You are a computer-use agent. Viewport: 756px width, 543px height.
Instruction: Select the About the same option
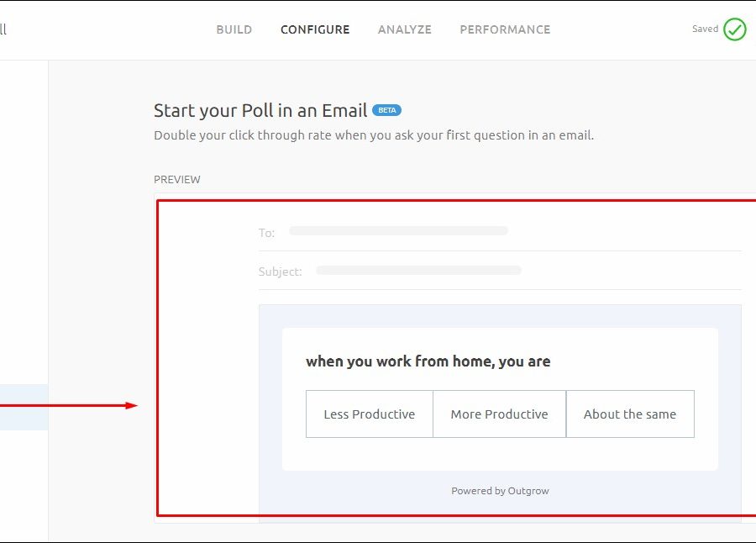tap(630, 414)
